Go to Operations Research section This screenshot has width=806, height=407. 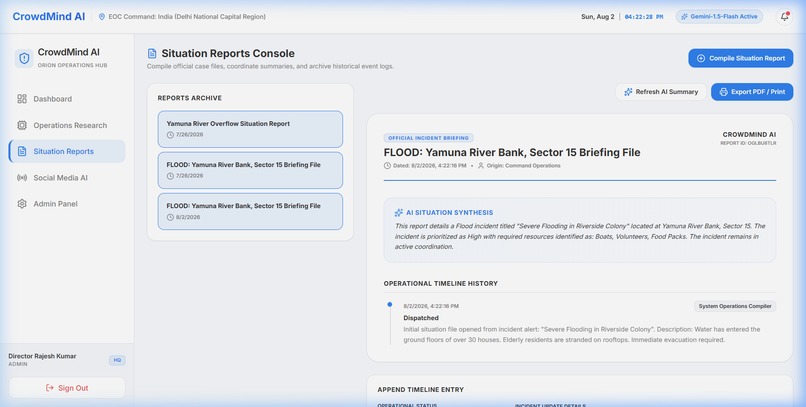click(67, 125)
